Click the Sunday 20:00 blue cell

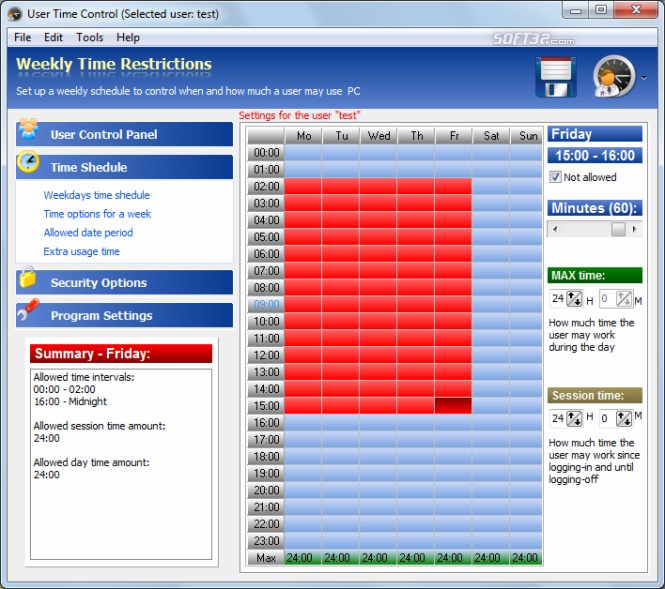[x=526, y=490]
